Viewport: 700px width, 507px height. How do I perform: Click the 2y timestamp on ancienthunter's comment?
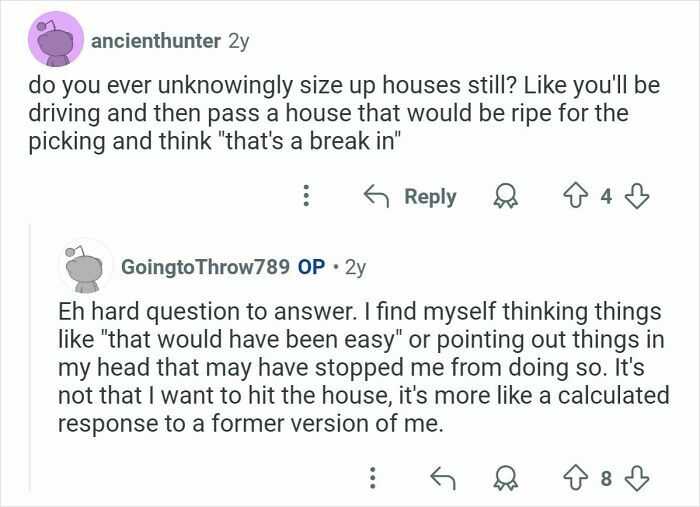(x=238, y=41)
